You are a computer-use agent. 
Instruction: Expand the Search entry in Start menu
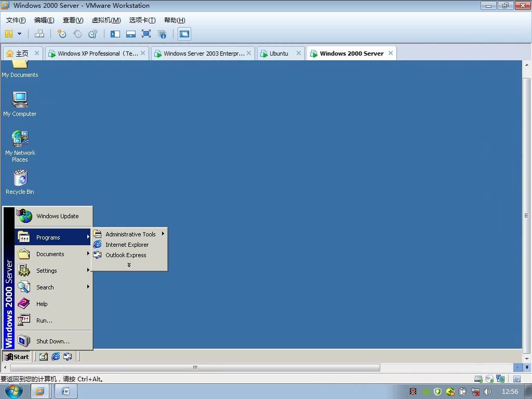(x=54, y=287)
